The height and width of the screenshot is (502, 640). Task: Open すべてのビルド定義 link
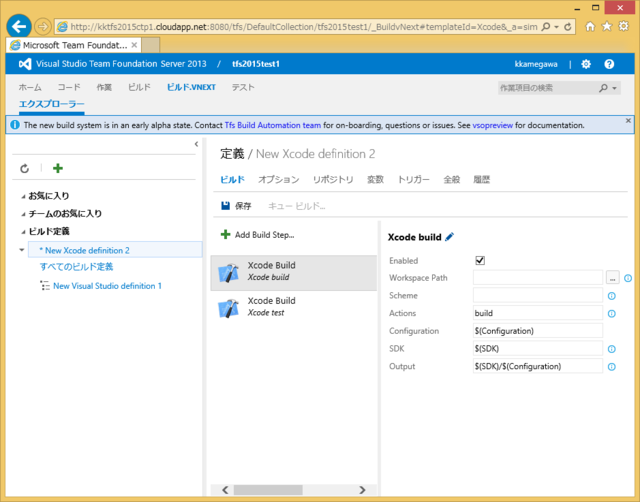(x=76, y=267)
